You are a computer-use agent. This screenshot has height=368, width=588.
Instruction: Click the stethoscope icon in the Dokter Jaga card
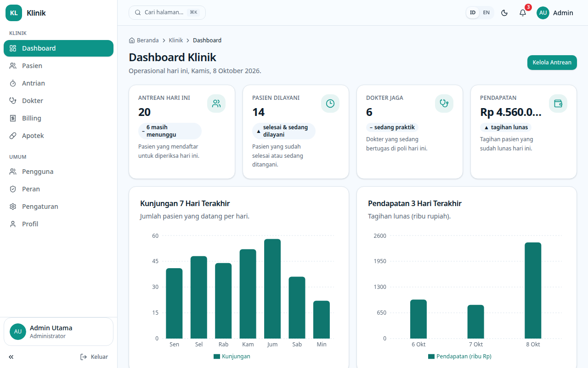(444, 103)
